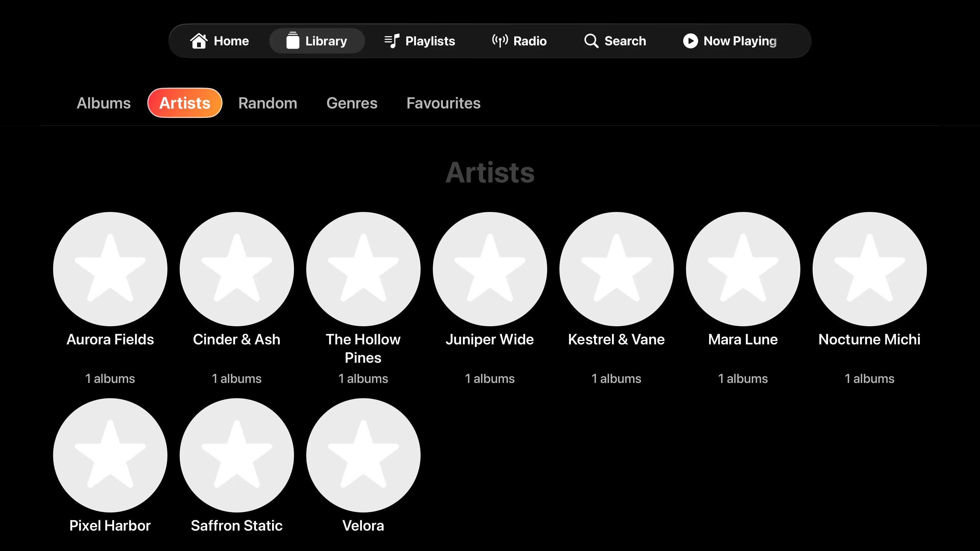Open Mara Lune artist avatar
The width and height of the screenshot is (980, 551).
tap(743, 269)
